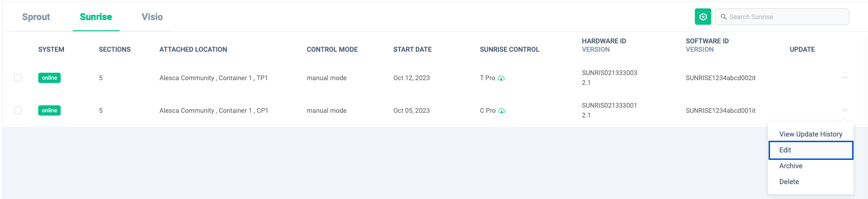Switch to the Sprout tab
Image resolution: width=868 pixels, height=199 pixels.
36,17
